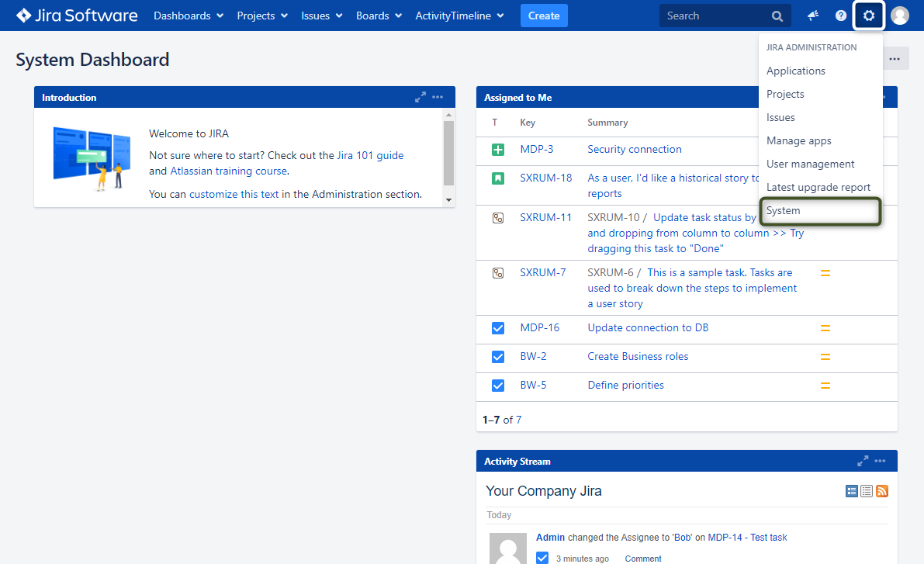Sort the table by Summary column header
924x564 pixels.
(x=607, y=123)
